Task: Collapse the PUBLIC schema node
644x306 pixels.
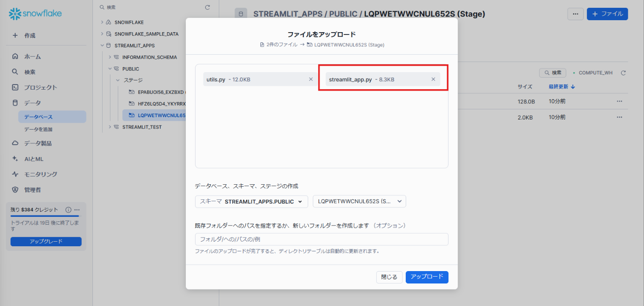Action: pos(110,68)
